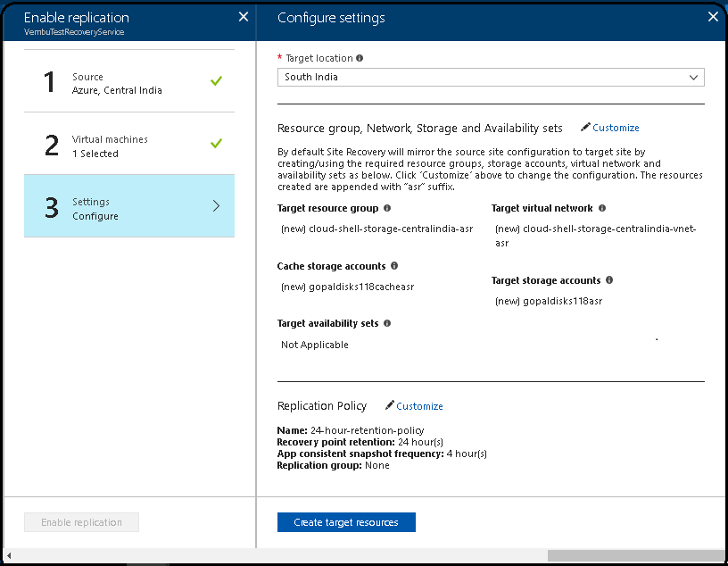Open the Target location dropdown

pyautogui.click(x=491, y=77)
